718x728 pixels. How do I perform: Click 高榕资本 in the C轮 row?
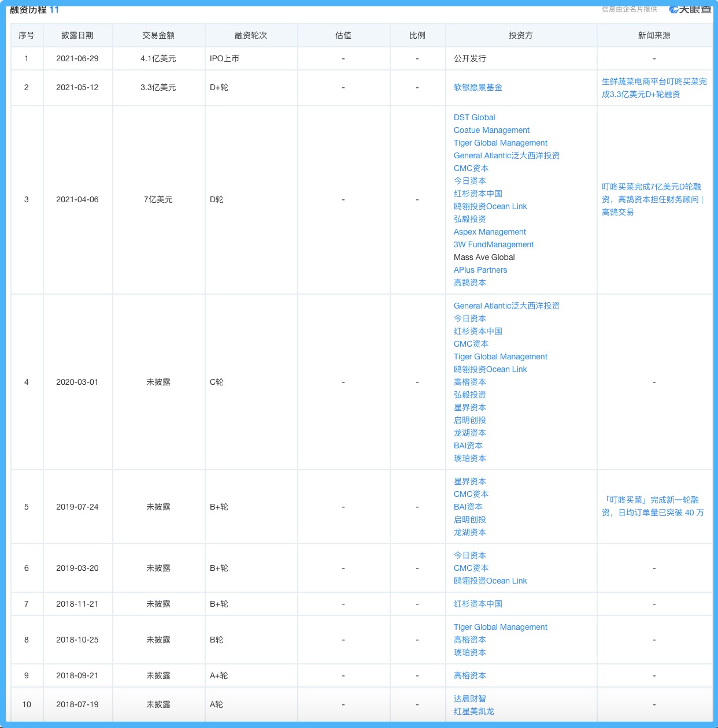pyautogui.click(x=469, y=382)
